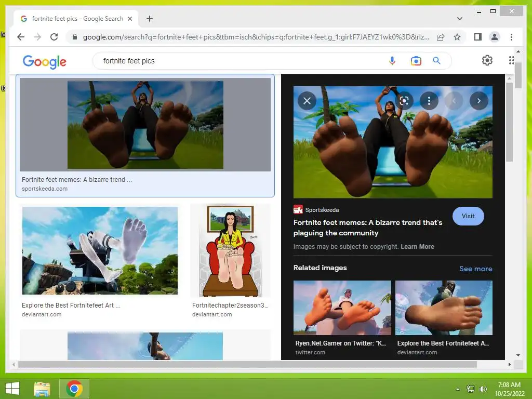
Task: Click horizontal scrollbar right arrow
Action: (x=509, y=364)
